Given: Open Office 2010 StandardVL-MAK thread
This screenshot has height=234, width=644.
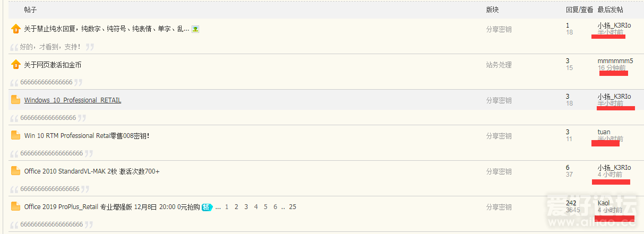Looking at the screenshot, I should click(x=92, y=171).
